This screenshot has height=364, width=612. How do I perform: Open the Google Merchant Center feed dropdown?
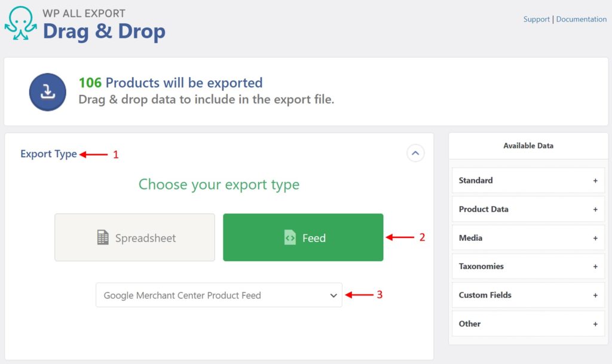click(x=219, y=295)
